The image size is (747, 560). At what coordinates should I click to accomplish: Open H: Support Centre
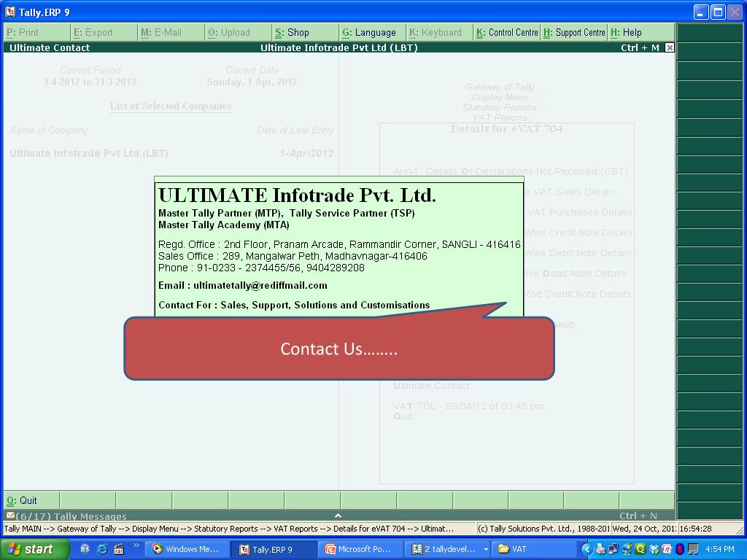pos(574,32)
